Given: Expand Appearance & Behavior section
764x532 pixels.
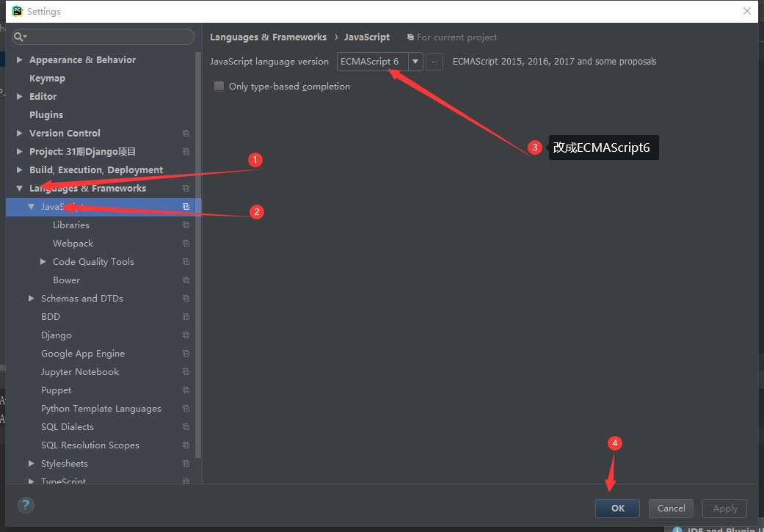Looking at the screenshot, I should tap(20, 60).
